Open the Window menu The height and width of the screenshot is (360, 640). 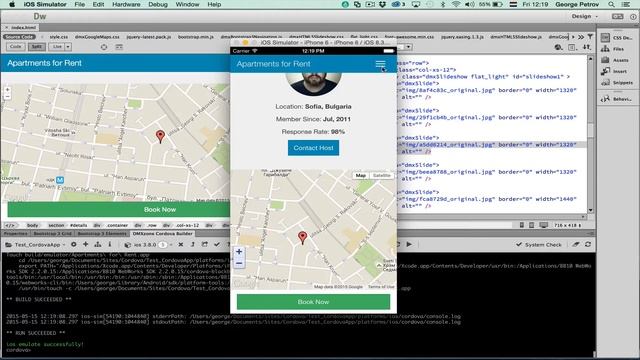point(187,4)
